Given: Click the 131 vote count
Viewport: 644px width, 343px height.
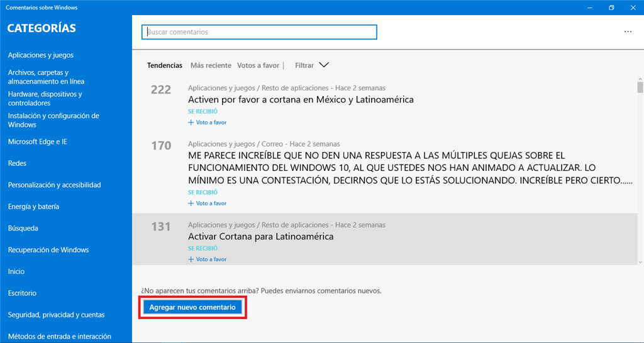Looking at the screenshot, I should click(x=160, y=227).
